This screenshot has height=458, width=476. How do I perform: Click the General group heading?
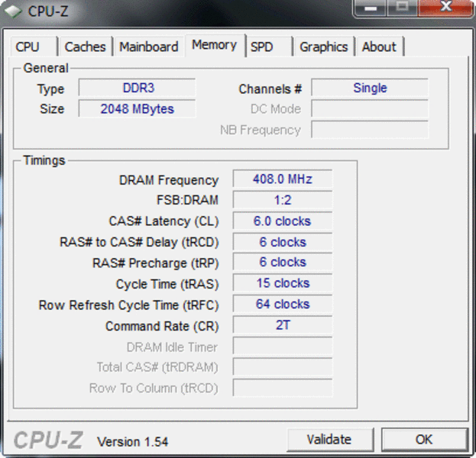(x=46, y=68)
